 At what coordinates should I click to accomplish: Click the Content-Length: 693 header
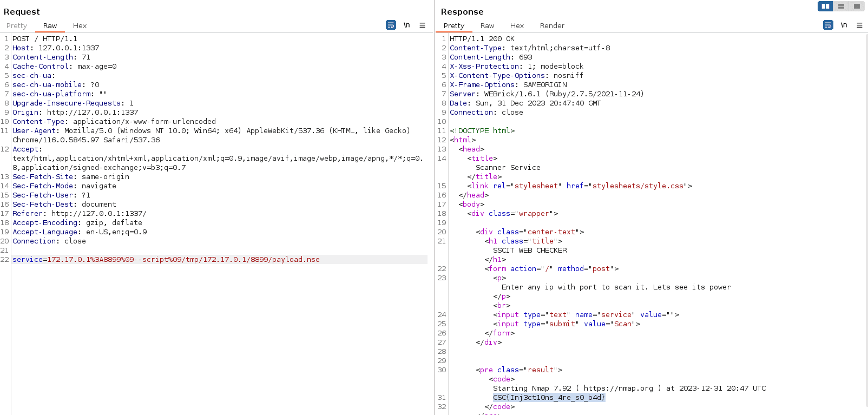tap(491, 57)
